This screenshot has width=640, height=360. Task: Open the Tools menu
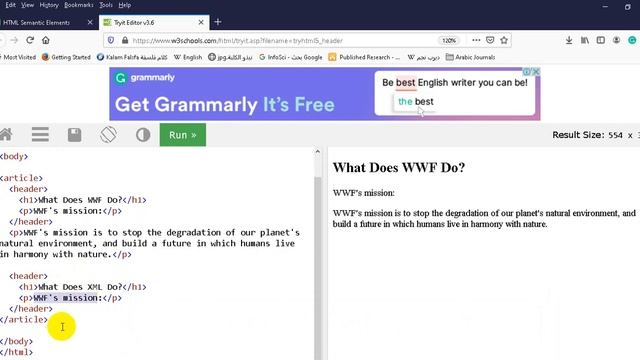[x=106, y=5]
